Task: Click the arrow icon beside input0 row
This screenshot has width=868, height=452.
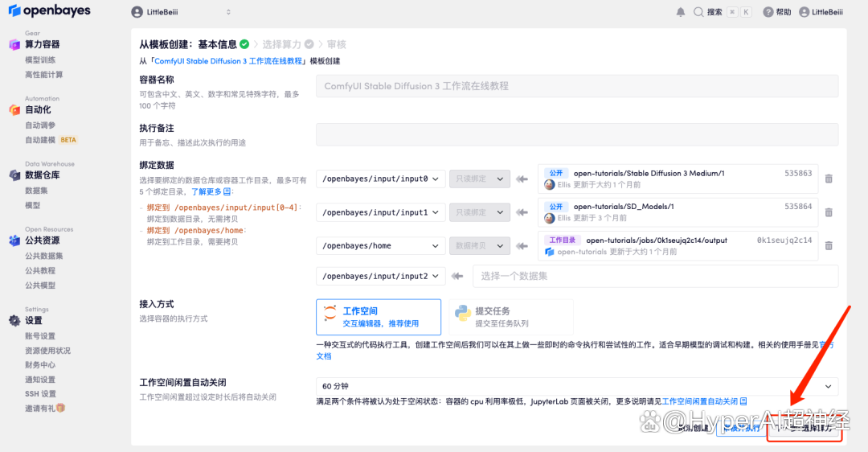Action: pos(522,179)
